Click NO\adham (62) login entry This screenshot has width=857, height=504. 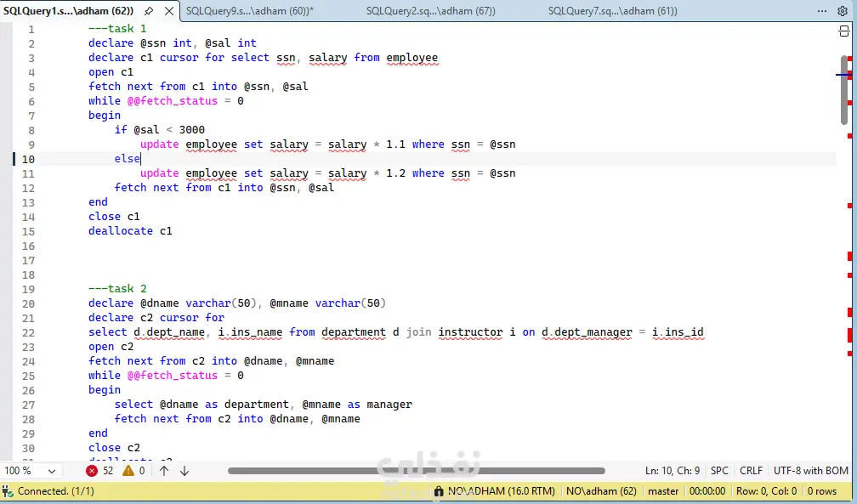click(601, 491)
